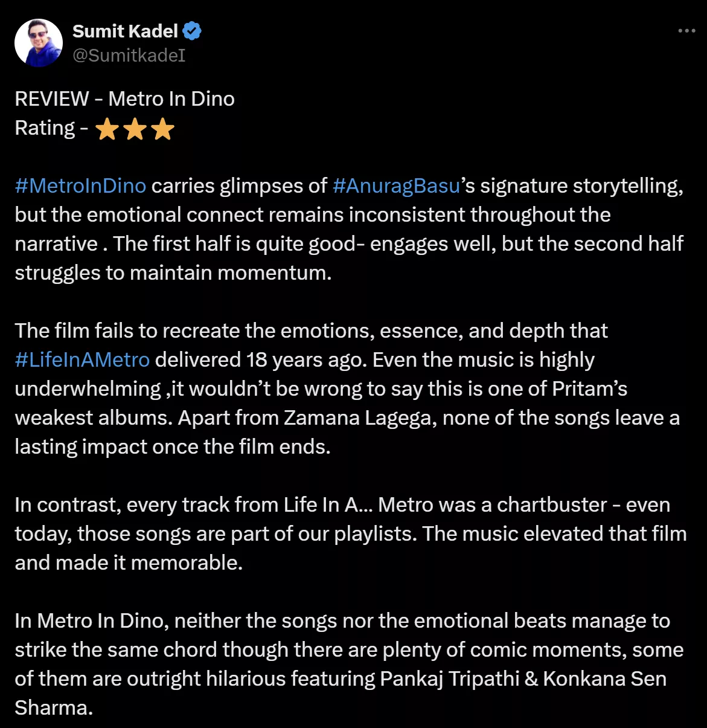Click the REVIEW - Metro In Dino heading text
Image resolution: width=707 pixels, height=728 pixels.
point(124,98)
